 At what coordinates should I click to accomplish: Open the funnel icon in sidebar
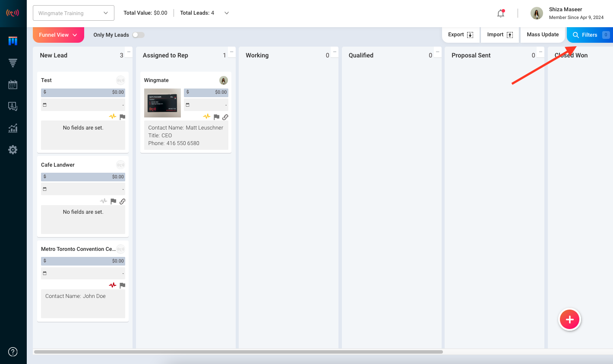[13, 63]
